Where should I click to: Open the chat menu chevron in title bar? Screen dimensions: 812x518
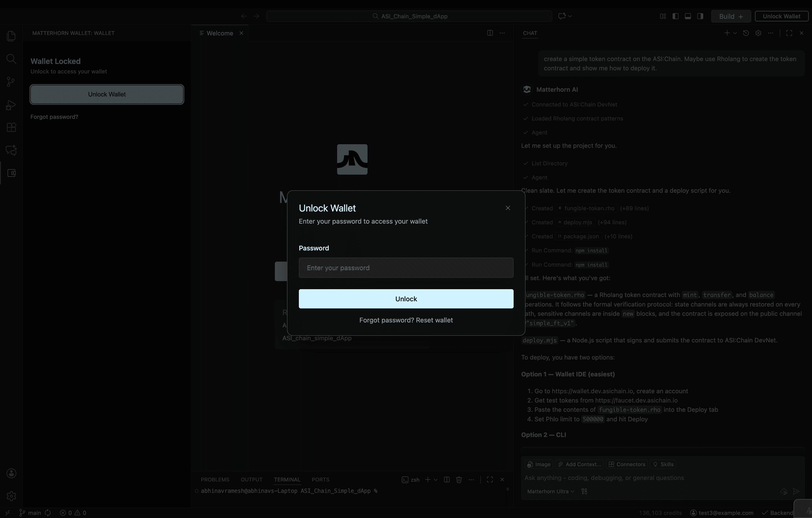(570, 16)
